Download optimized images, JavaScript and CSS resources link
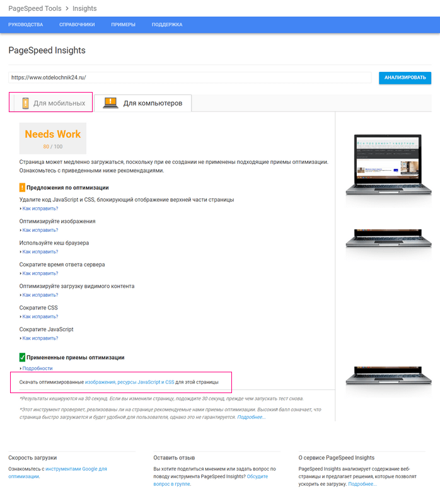440x504 pixels. [130, 382]
